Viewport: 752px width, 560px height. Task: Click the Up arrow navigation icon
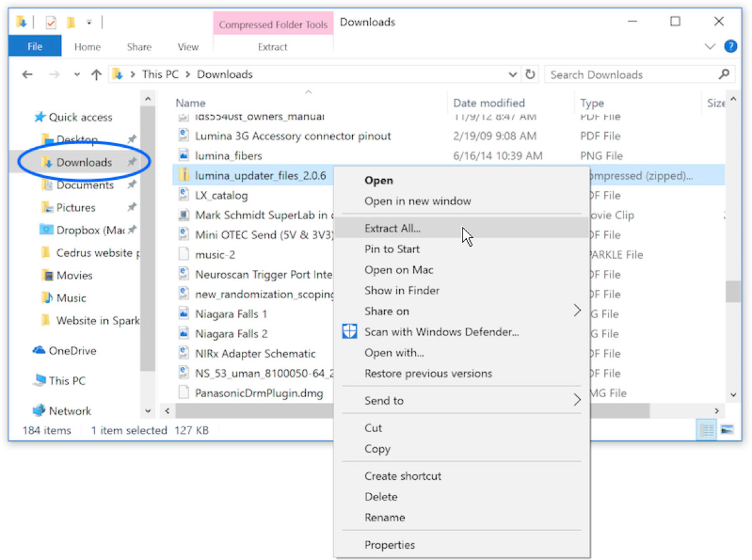(96, 75)
